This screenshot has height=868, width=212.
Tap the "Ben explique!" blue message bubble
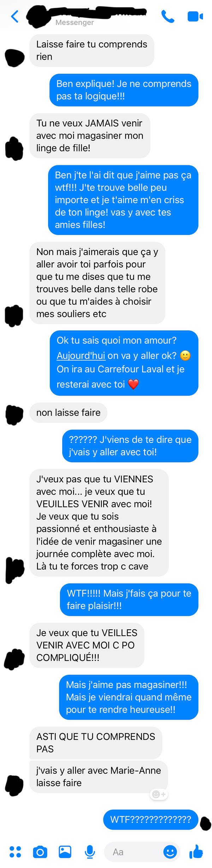124,90
